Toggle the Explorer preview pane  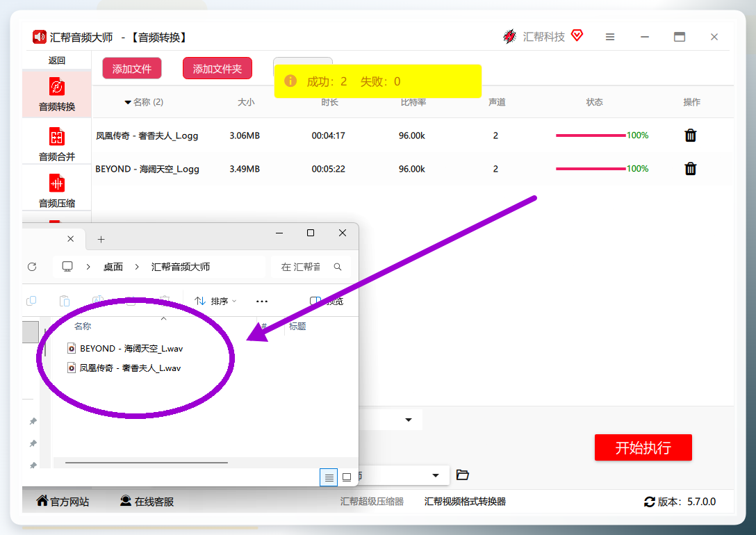tap(327, 302)
